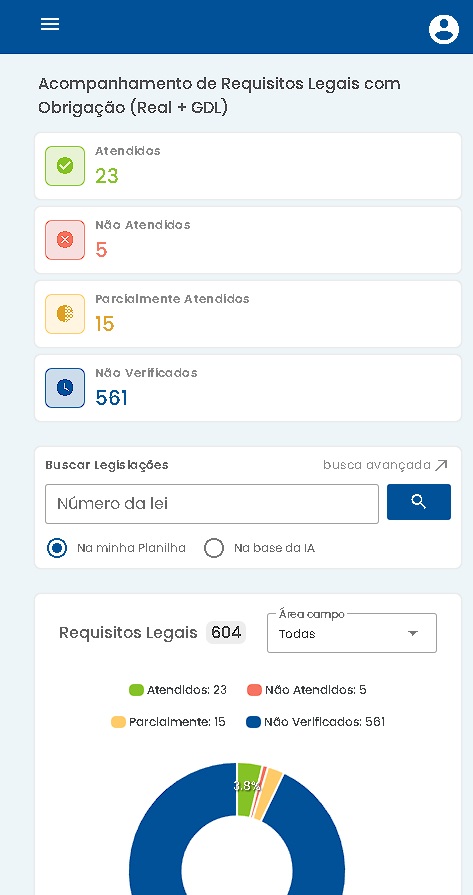Open the Atendidos 23 summary card
473x895 pixels.
pyautogui.click(x=248, y=166)
